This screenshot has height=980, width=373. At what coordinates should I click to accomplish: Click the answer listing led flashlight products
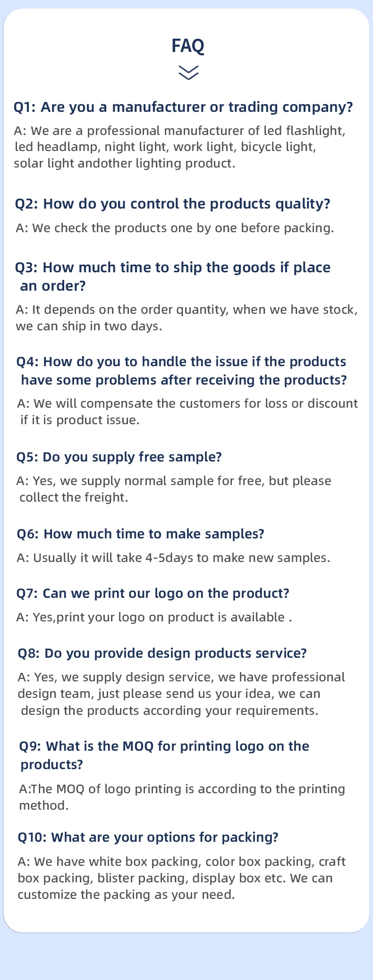179,147
